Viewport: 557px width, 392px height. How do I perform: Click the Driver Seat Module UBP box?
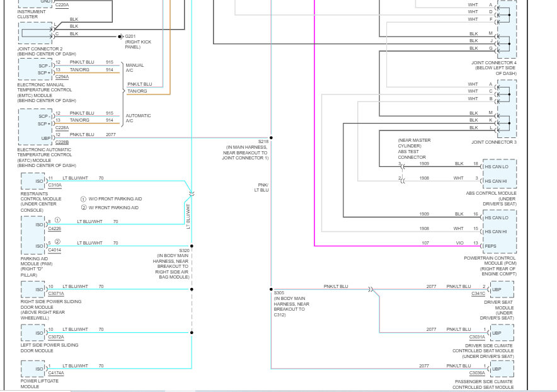502,289
